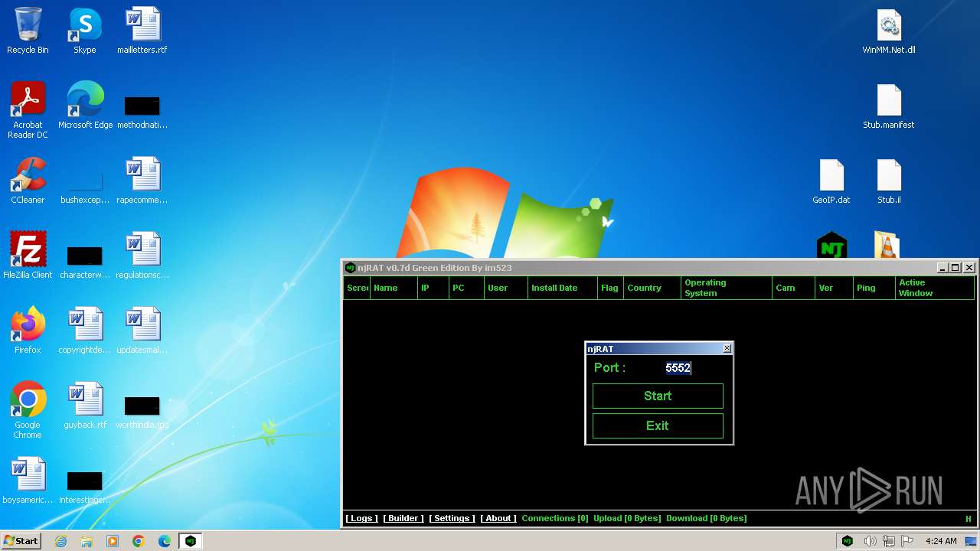Open the [ Logs ] menu
The width and height of the screenshot is (980, 551).
(361, 518)
